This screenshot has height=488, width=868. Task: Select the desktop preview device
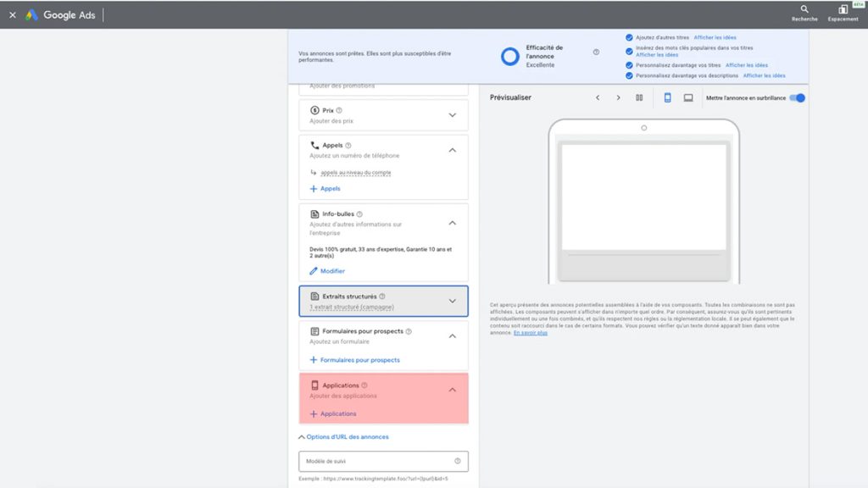click(x=688, y=98)
